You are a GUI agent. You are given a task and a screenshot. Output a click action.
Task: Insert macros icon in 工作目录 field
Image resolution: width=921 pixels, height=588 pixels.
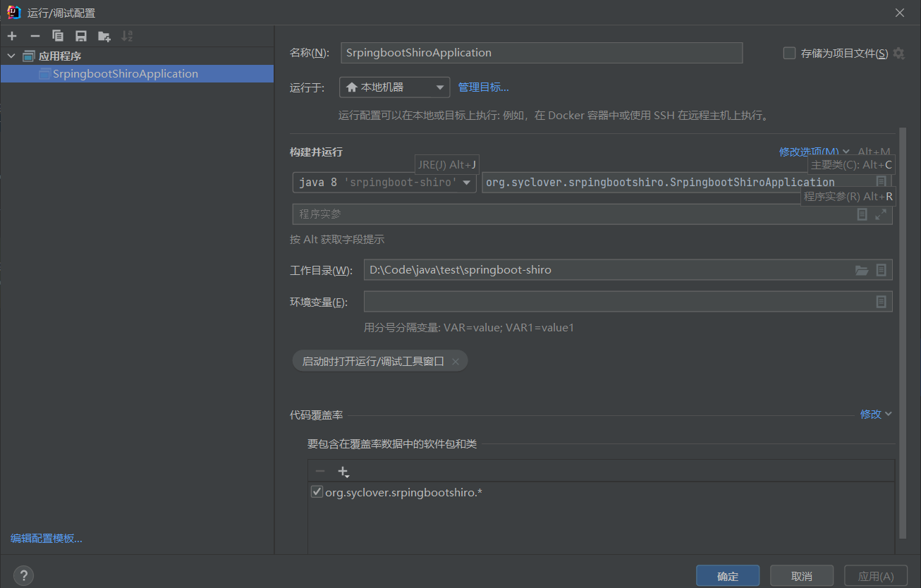tap(881, 270)
